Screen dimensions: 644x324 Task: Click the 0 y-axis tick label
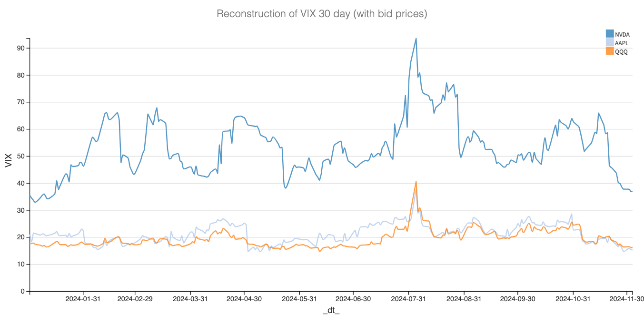[x=23, y=291]
